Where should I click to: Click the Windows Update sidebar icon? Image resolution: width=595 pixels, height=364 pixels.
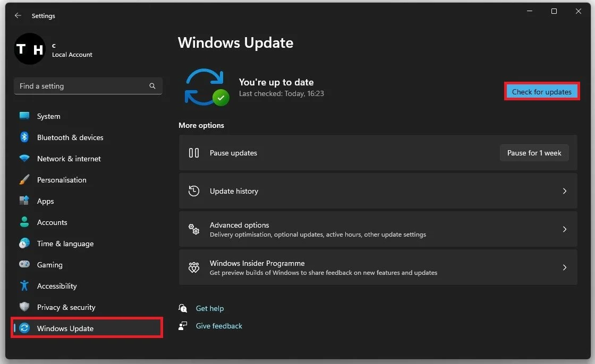pyautogui.click(x=24, y=328)
